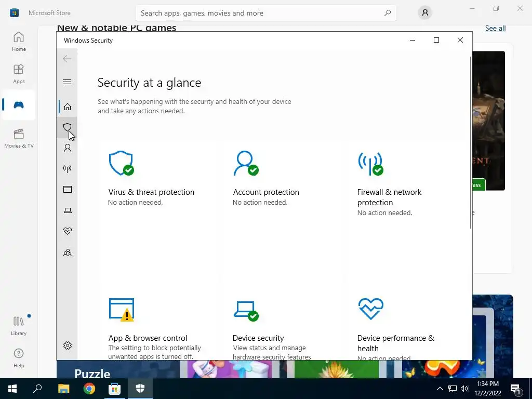Click See all link in Microsoft Store
The width and height of the screenshot is (532, 399).
click(495, 28)
